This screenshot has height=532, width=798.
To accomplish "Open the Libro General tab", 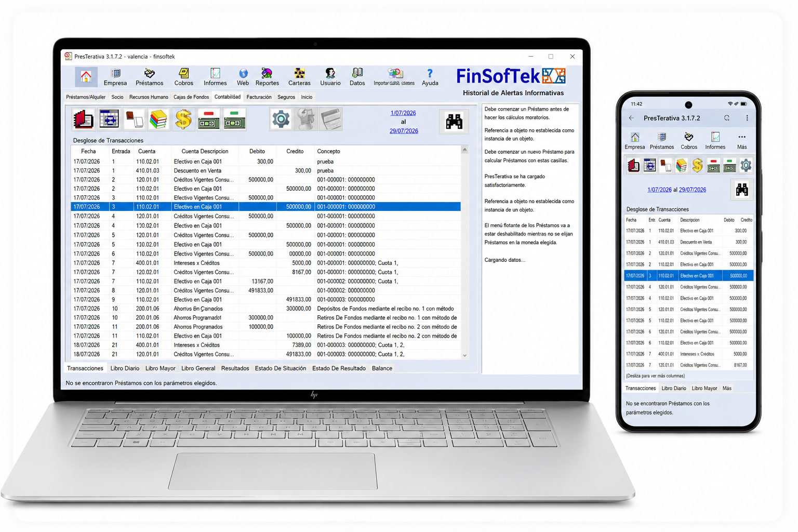I will tap(198, 368).
